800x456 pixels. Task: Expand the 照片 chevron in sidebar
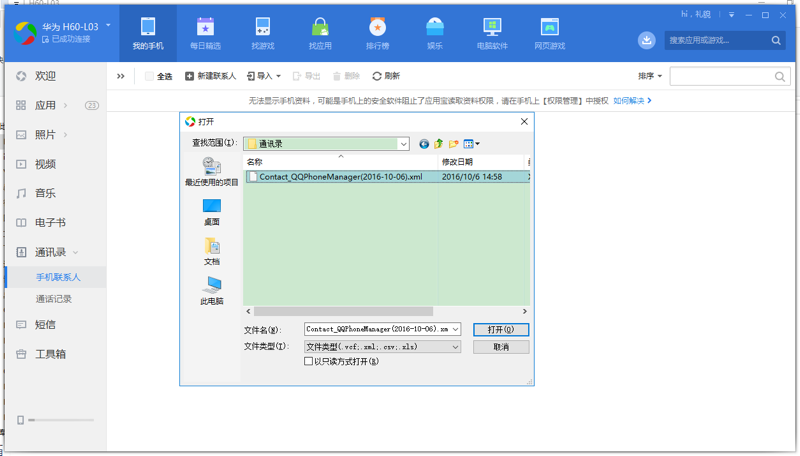pos(65,135)
